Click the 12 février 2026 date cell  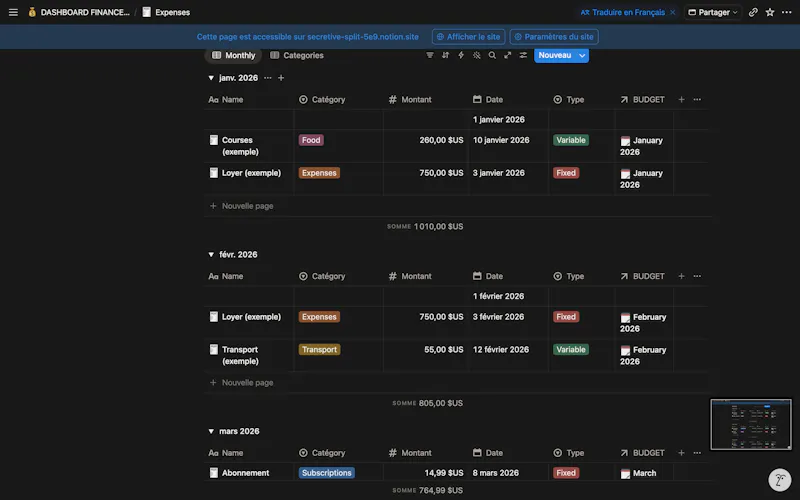click(501, 349)
